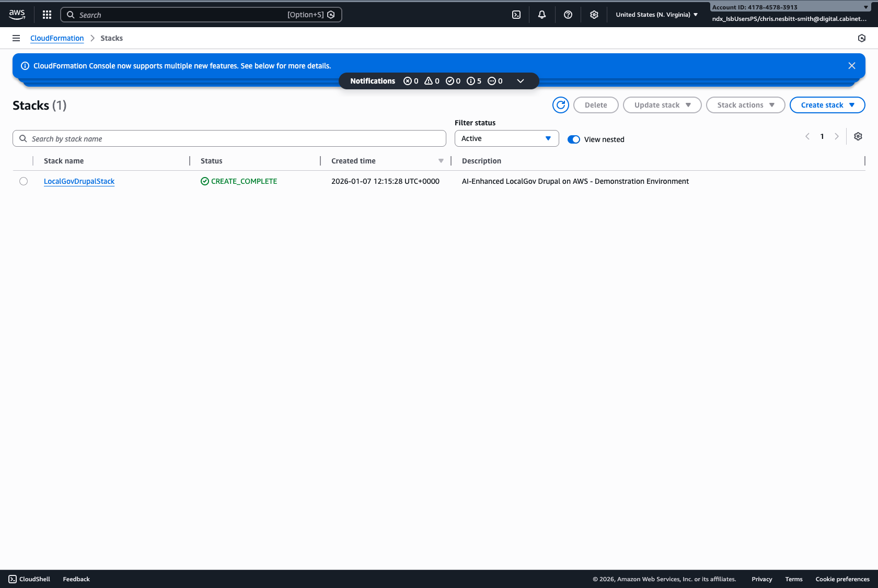The image size is (878, 588).
Task: Click inside the search by stack name field
Action: point(229,138)
